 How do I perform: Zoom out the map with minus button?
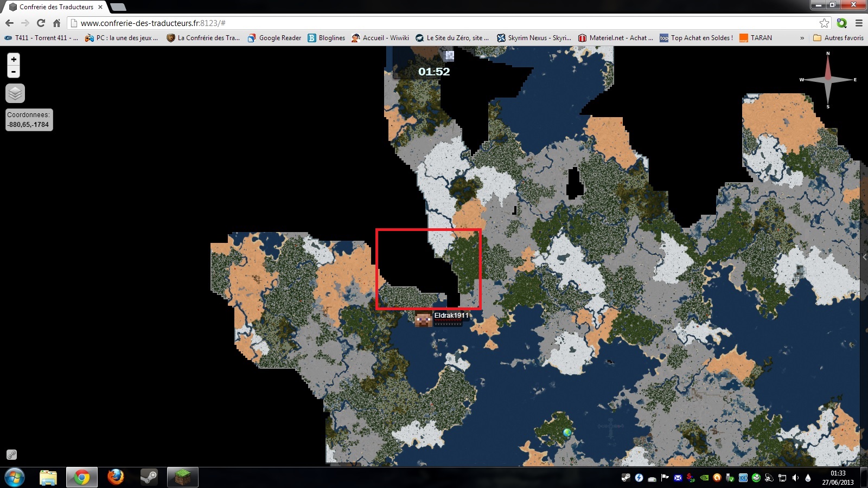[x=14, y=72]
